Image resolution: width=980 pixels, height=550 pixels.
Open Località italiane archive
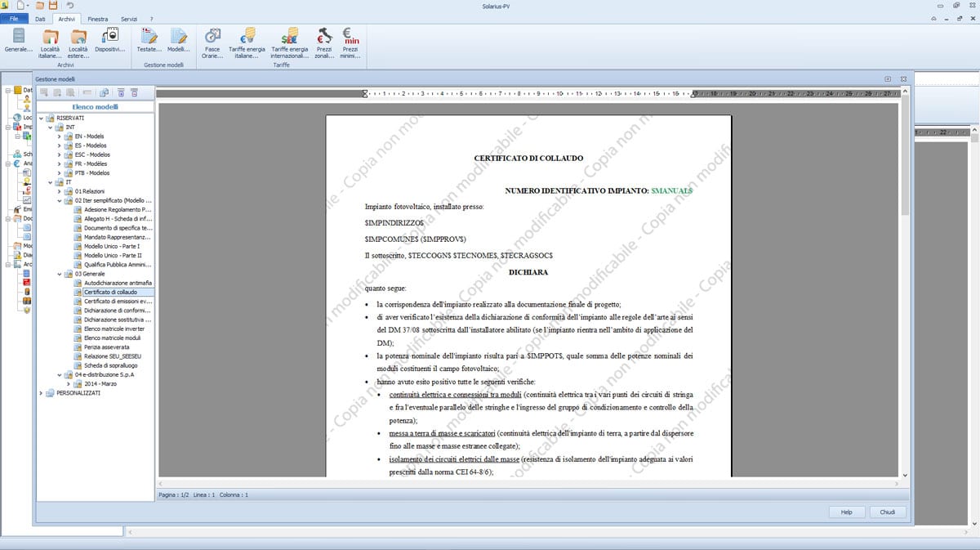(x=51, y=38)
